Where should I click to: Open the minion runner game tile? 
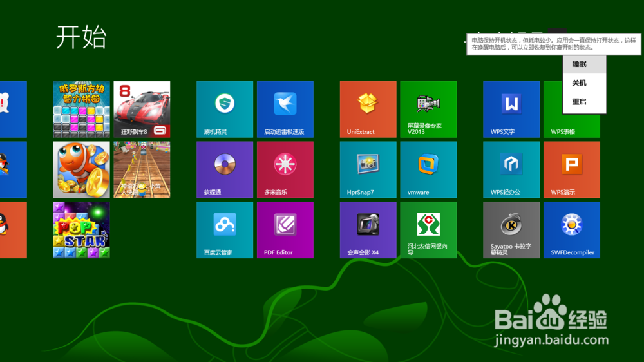click(142, 169)
